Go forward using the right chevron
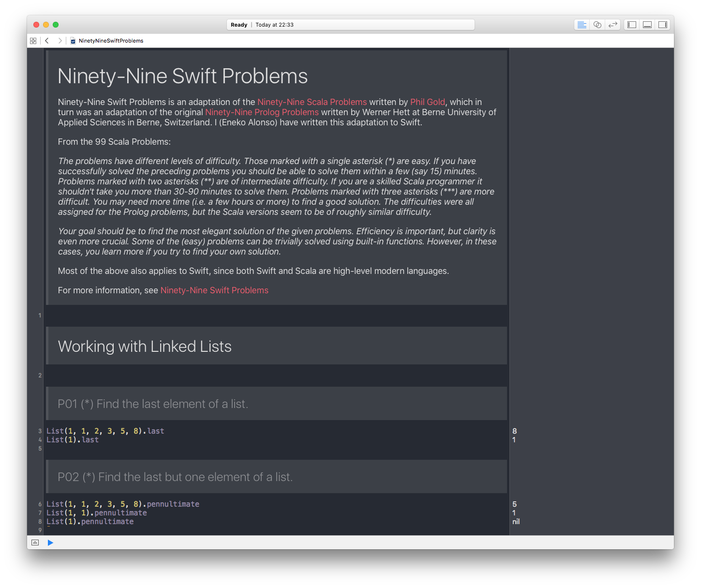Screen dimensions: 701x588 (60, 41)
